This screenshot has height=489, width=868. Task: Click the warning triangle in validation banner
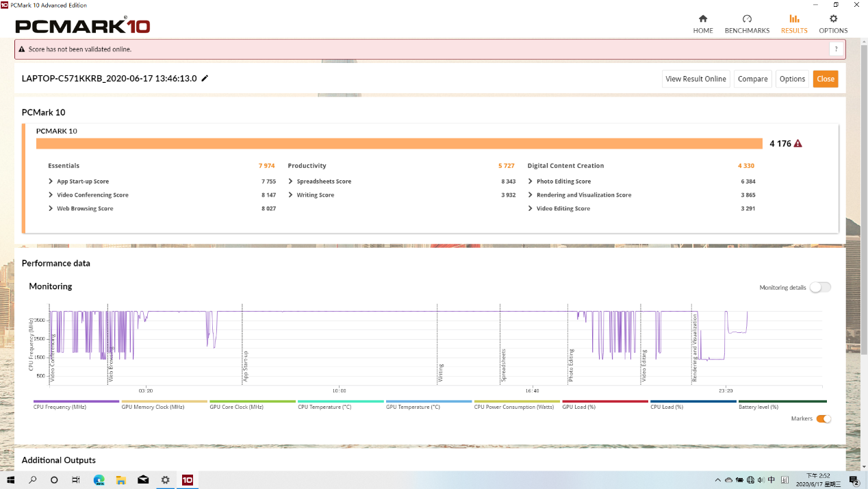pyautogui.click(x=22, y=49)
